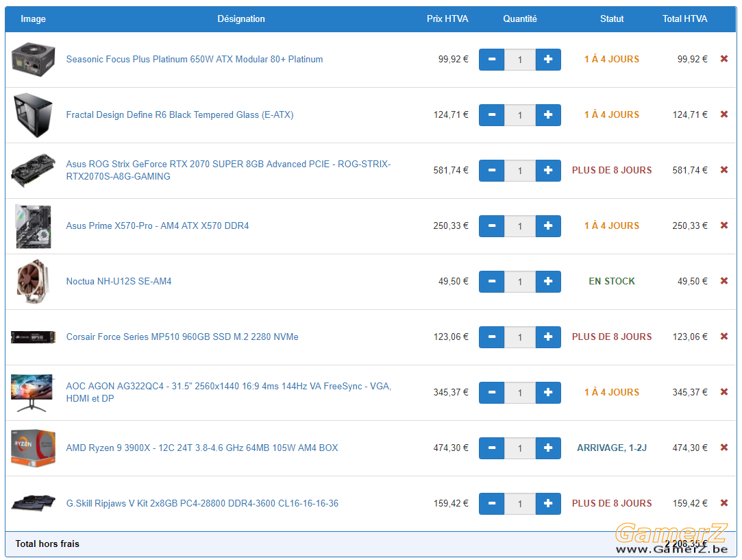Open AMD Ryzen 9 3900X product link
This screenshot has width=742, height=560.
202,448
